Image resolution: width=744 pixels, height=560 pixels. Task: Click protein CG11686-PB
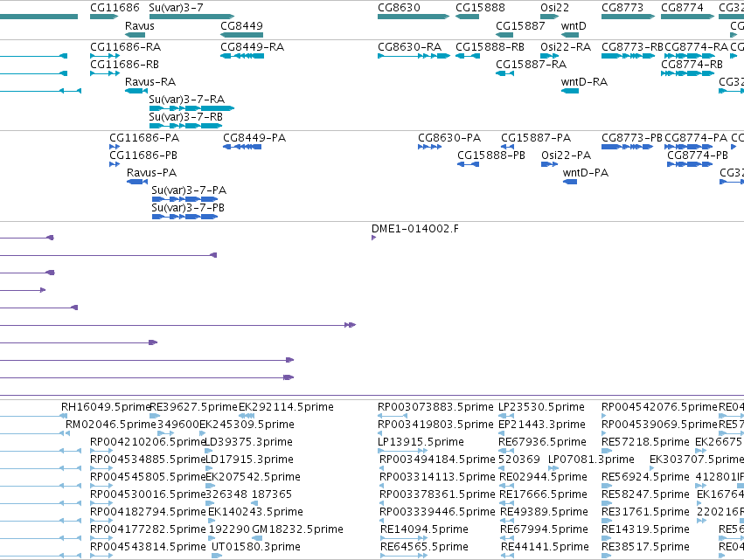143,156
